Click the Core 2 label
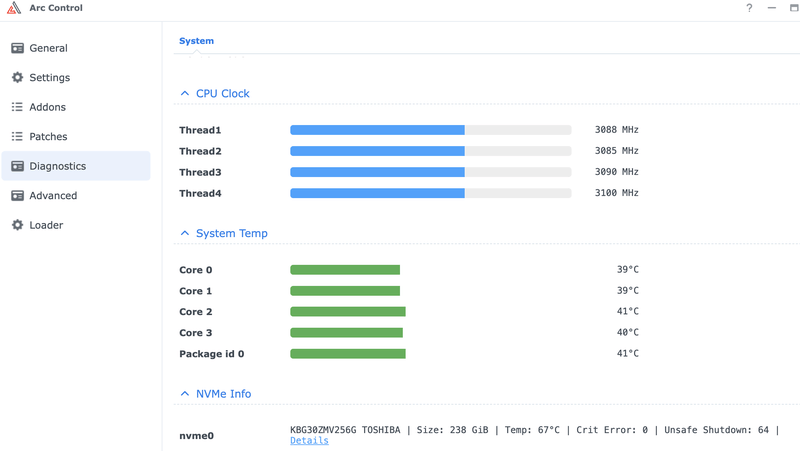 (195, 312)
